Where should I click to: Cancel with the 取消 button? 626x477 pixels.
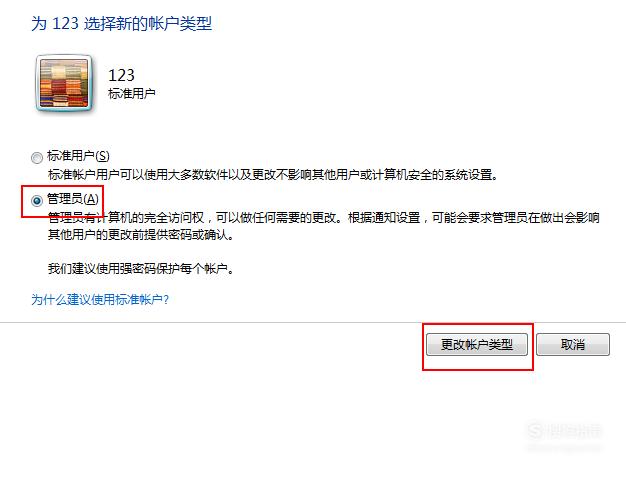coord(573,344)
